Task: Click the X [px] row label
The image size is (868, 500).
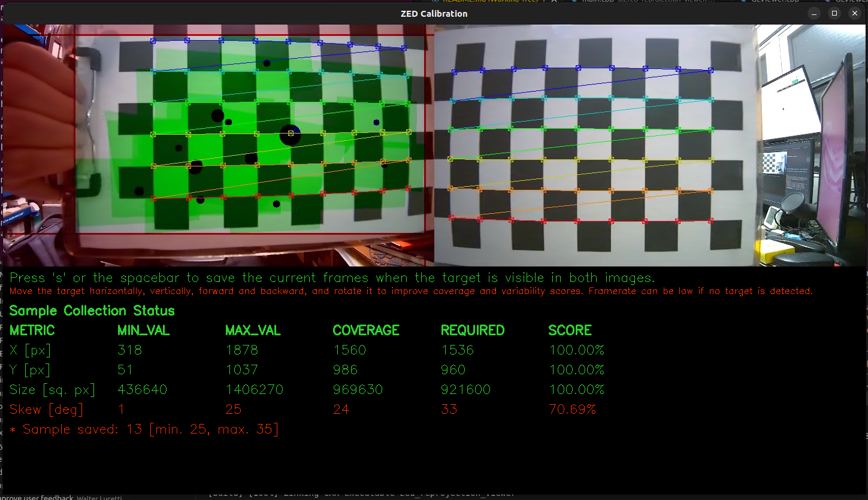Action: (31, 350)
